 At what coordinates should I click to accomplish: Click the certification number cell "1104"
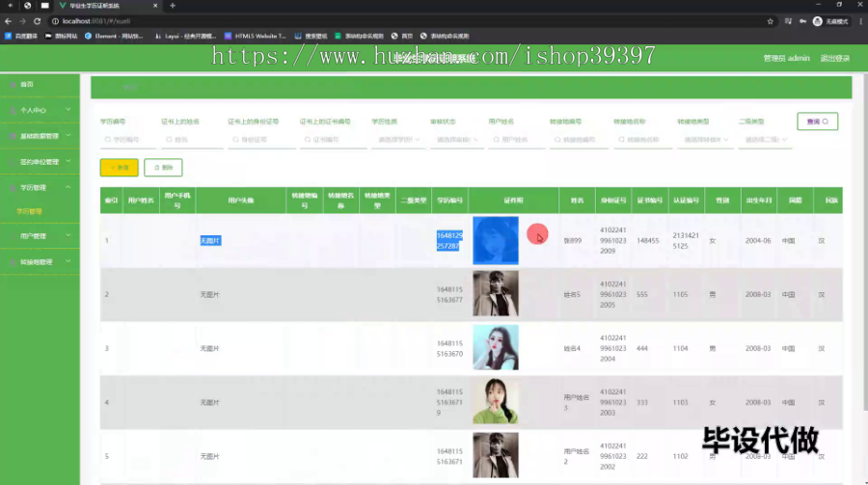pos(680,348)
